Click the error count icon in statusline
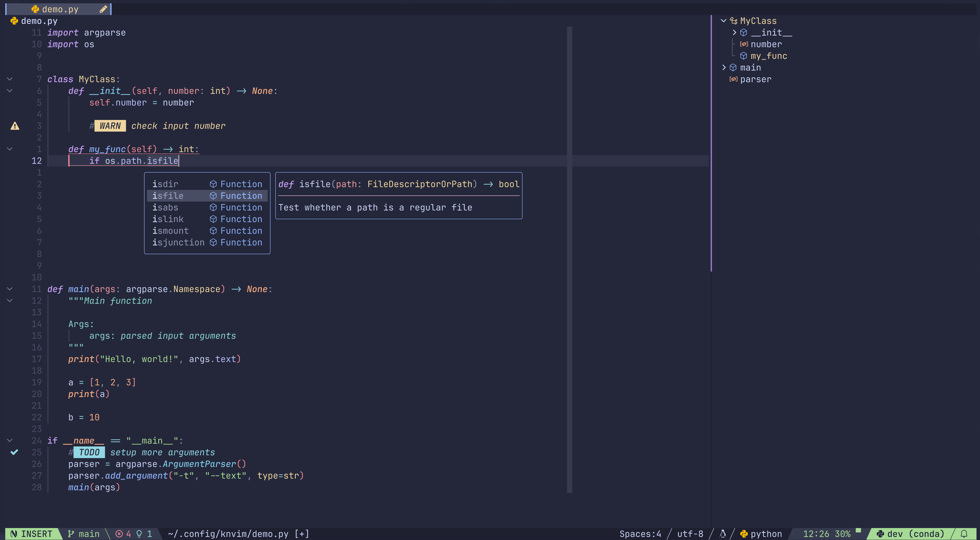 click(119, 534)
